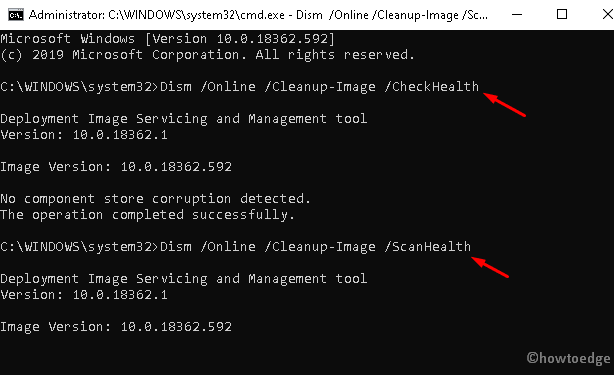Click first 'Deployment Image Servicing and Management tool' line
The width and height of the screenshot is (614, 375).
coord(184,119)
